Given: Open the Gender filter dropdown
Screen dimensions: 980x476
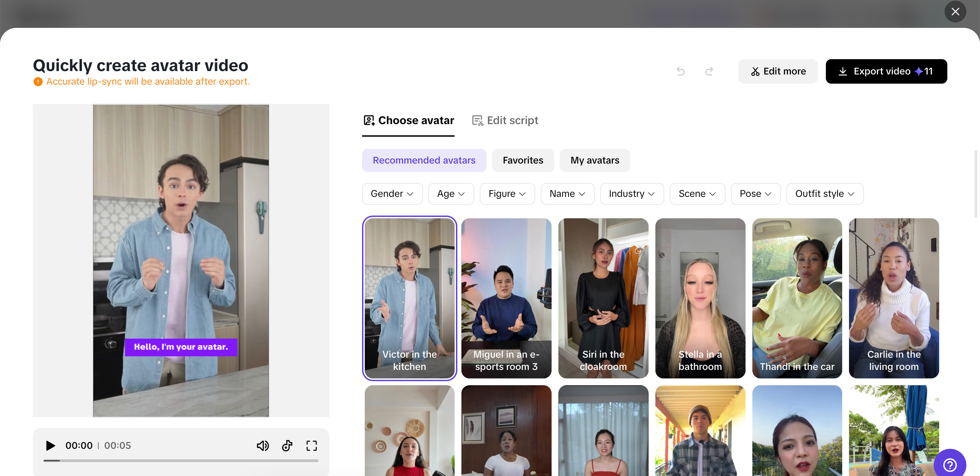Looking at the screenshot, I should [392, 193].
